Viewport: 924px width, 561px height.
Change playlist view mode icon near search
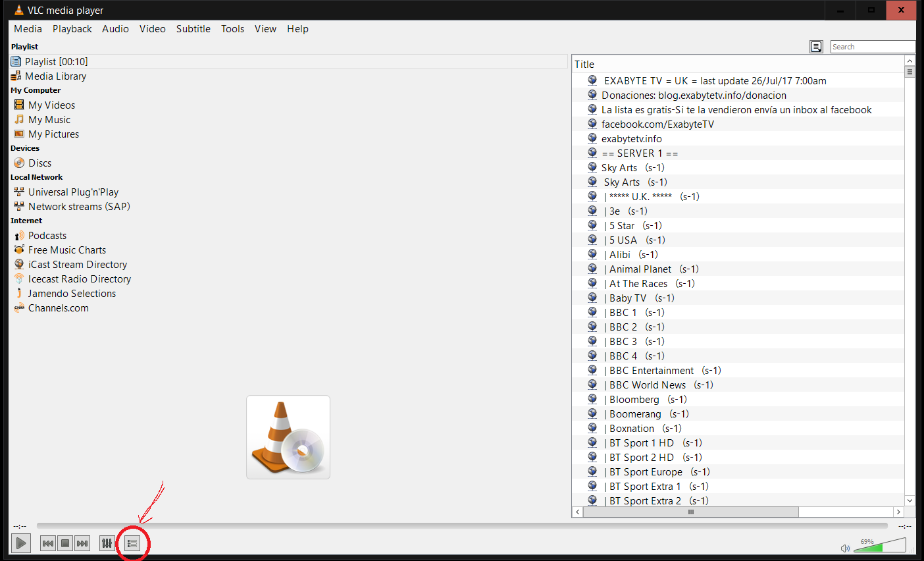tap(816, 47)
